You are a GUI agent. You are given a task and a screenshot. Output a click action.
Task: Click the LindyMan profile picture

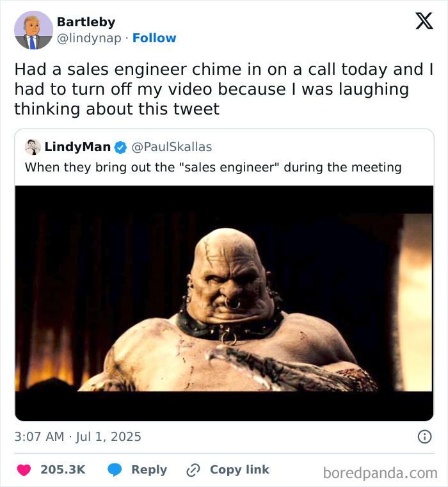[x=33, y=147]
